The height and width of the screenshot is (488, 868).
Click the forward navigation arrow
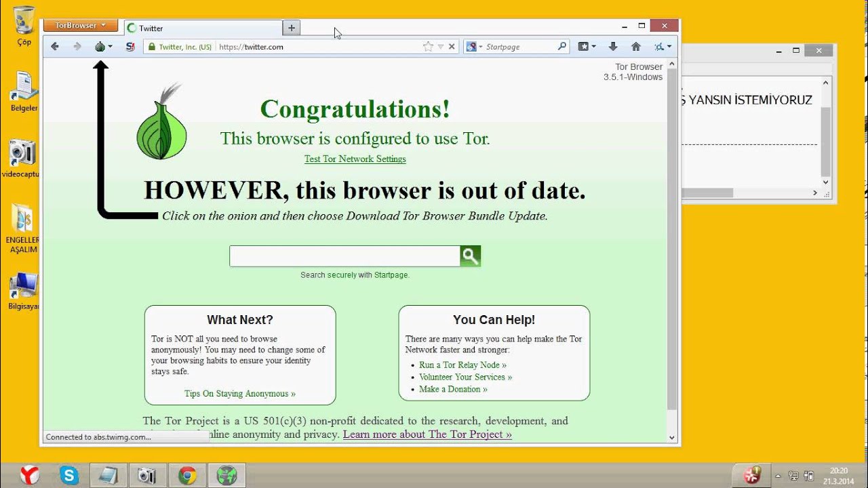[x=77, y=47]
